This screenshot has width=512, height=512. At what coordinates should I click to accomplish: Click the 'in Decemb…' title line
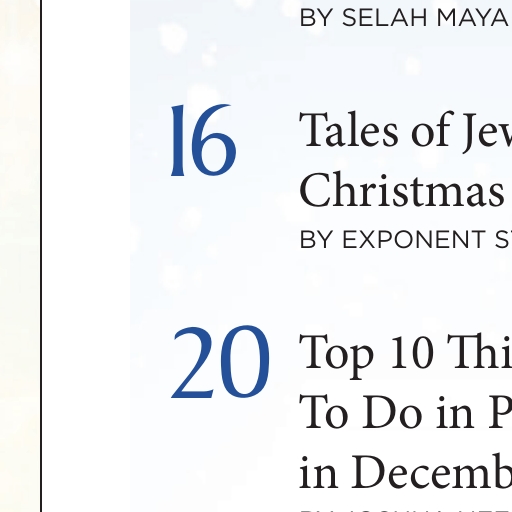406,472
